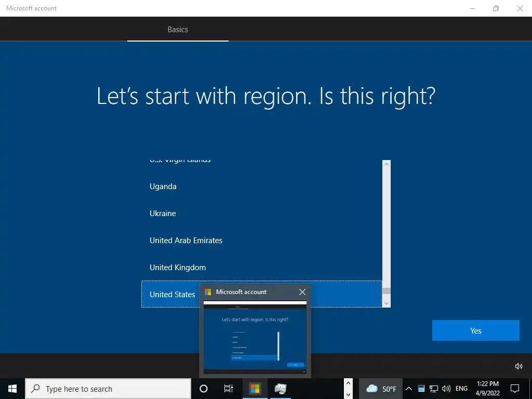532x399 pixels.
Task: Click the network icon in system tray
Action: (434, 389)
